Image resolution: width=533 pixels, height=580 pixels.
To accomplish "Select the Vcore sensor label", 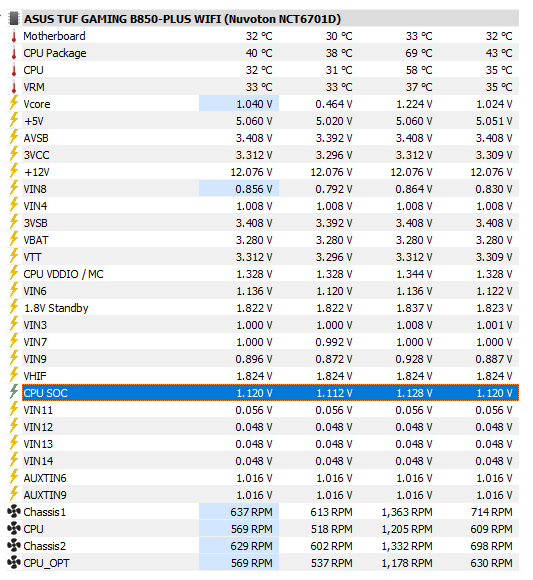I will click(37, 104).
